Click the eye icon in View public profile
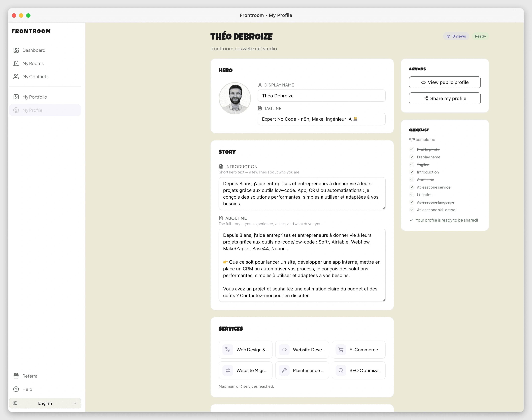 [x=423, y=82]
